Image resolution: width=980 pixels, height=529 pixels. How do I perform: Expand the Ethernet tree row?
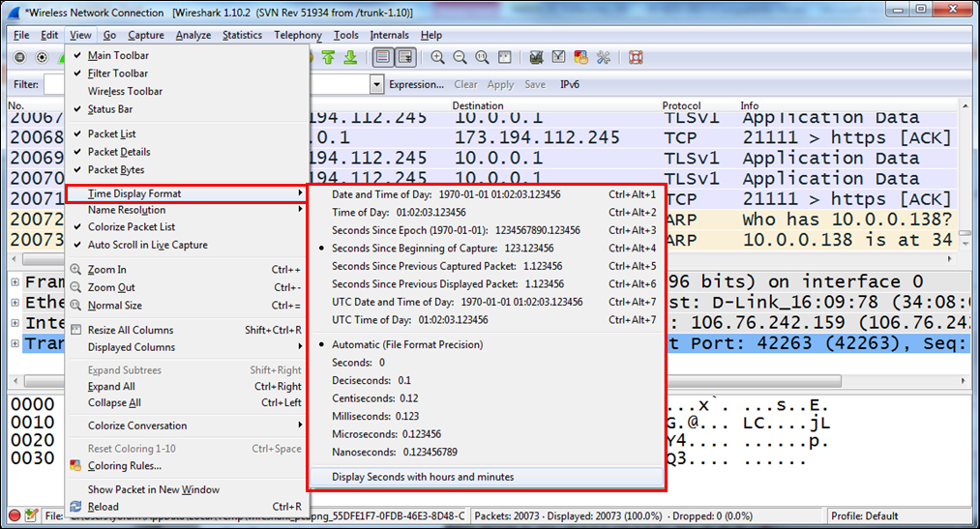[x=15, y=303]
